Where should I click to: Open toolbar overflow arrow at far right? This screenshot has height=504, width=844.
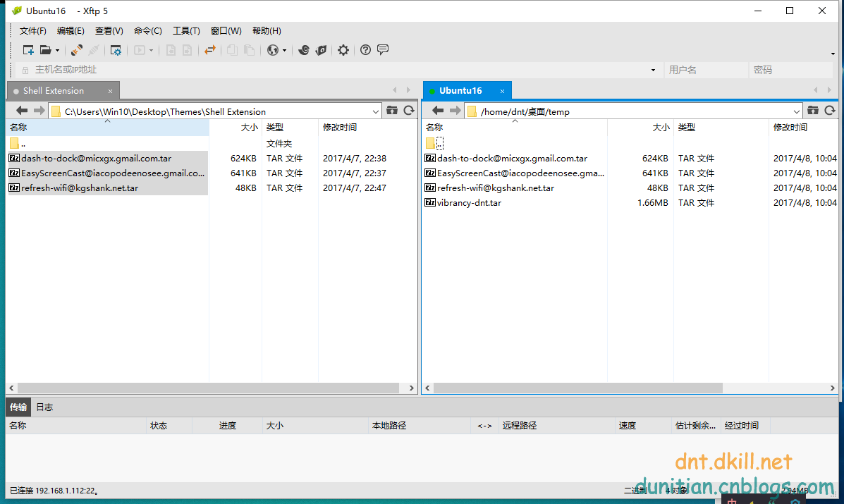click(x=833, y=54)
